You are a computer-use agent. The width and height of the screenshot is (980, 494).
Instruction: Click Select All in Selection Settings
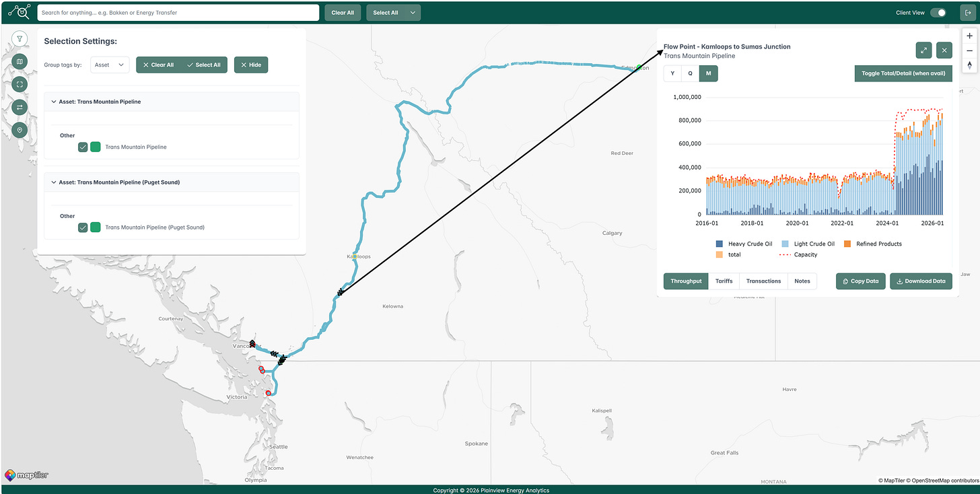point(204,65)
